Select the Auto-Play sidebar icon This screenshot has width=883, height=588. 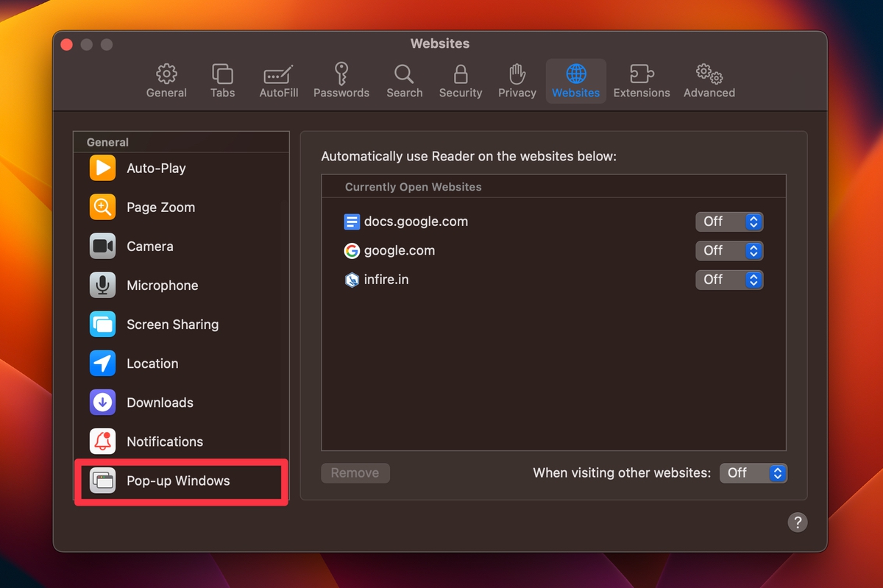point(102,168)
